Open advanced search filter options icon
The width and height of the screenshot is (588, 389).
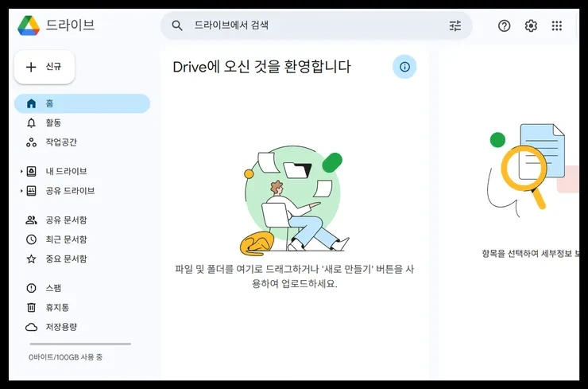[455, 25]
